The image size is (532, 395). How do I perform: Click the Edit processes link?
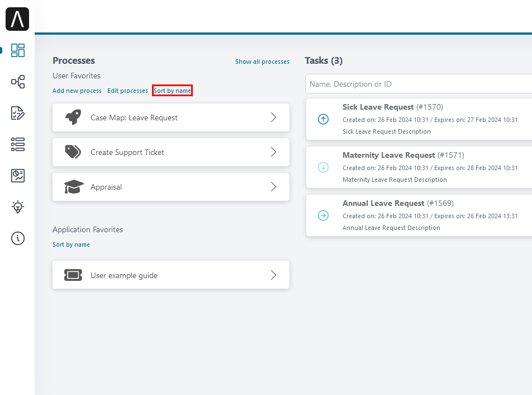(127, 91)
